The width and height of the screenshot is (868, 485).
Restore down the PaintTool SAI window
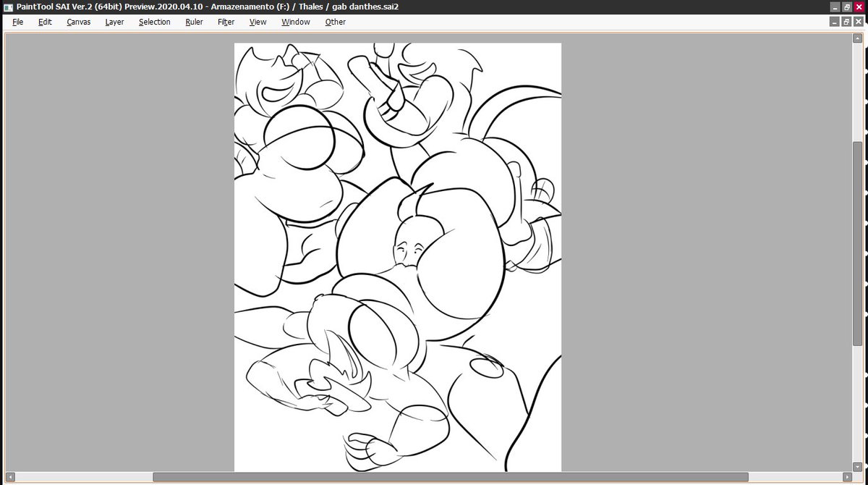(847, 7)
